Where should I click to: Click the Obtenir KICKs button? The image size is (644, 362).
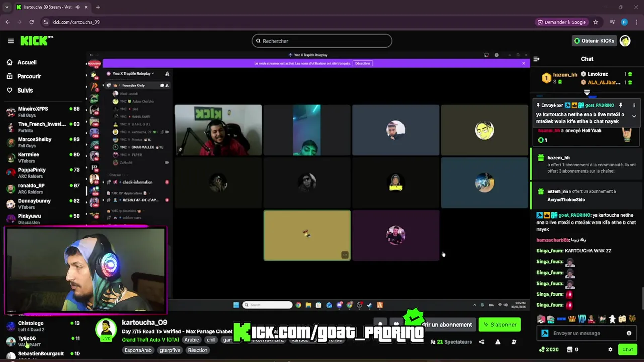click(594, 41)
